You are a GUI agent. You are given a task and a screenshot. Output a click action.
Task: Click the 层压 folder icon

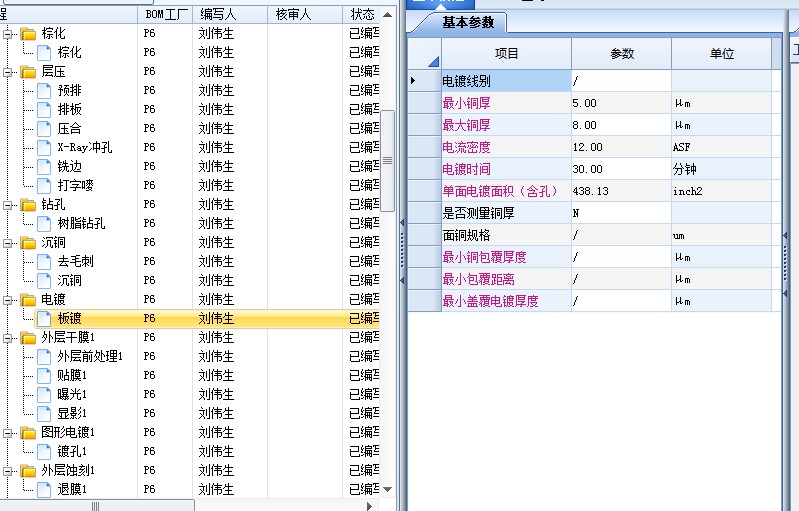28,72
